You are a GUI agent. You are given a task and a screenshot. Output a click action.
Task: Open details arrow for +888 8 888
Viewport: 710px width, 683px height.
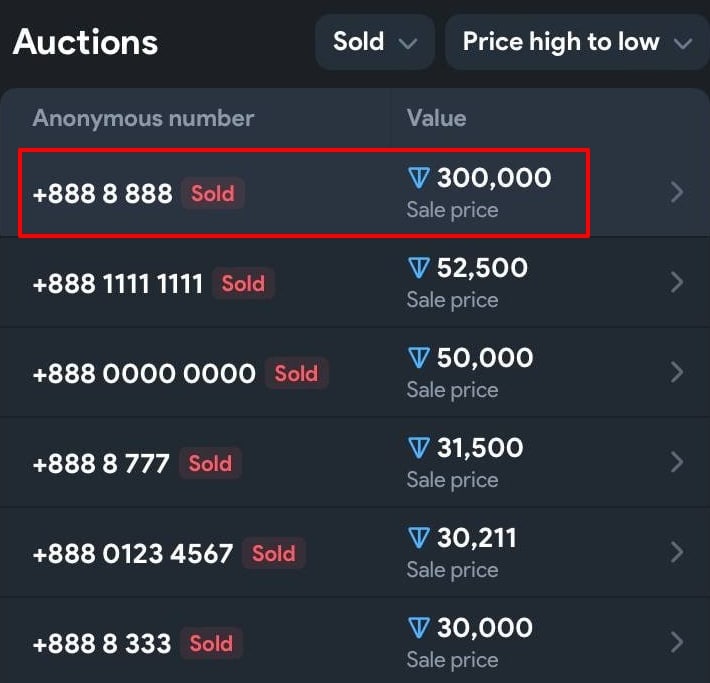(677, 192)
